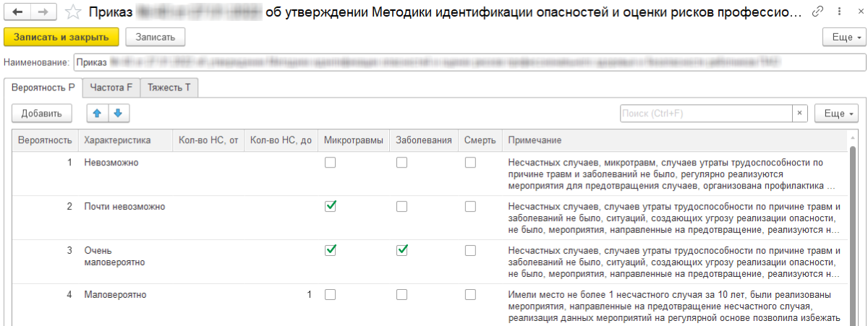
Task: Move selected row down with arrow
Action: (118, 113)
